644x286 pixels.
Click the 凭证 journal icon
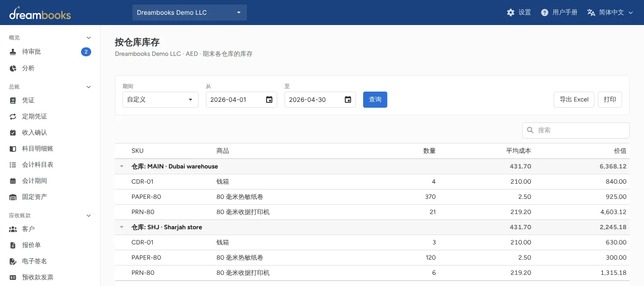(13, 101)
